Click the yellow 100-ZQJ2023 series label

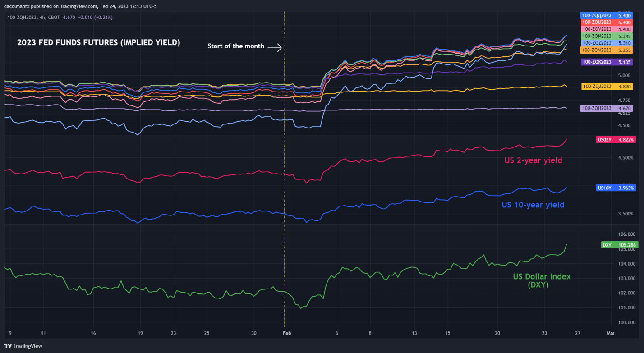606,86
